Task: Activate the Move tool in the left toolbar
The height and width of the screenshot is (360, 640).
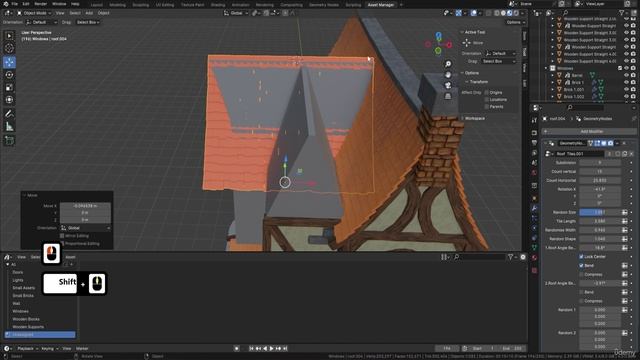Action: coord(9,62)
